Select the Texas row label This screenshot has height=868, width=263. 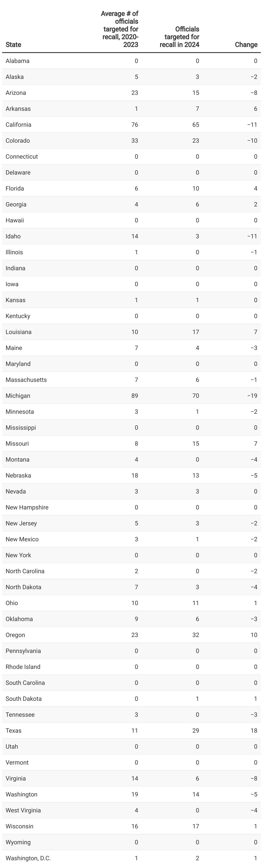point(14,731)
